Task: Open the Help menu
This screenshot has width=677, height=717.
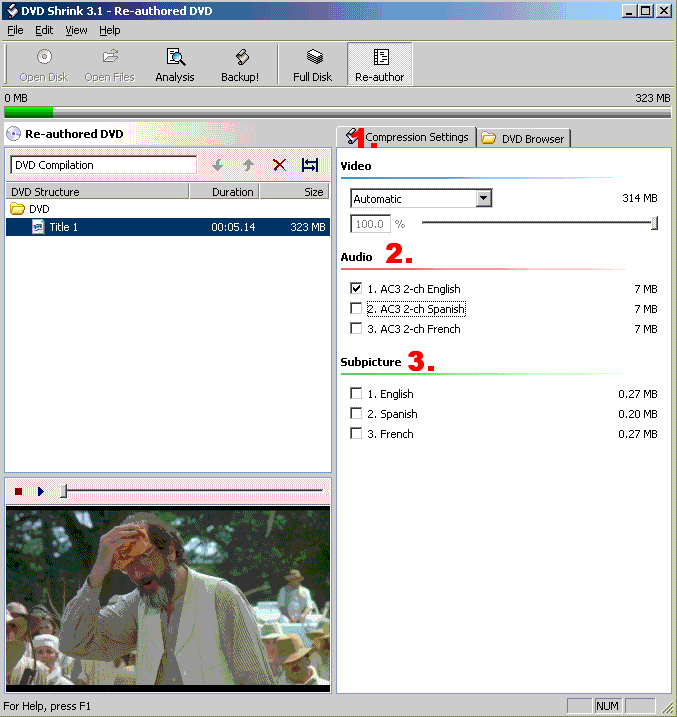Action: (x=110, y=30)
